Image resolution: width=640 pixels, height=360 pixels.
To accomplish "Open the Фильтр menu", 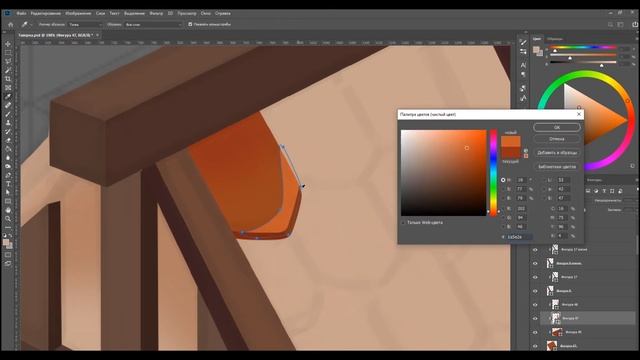I will click(156, 13).
